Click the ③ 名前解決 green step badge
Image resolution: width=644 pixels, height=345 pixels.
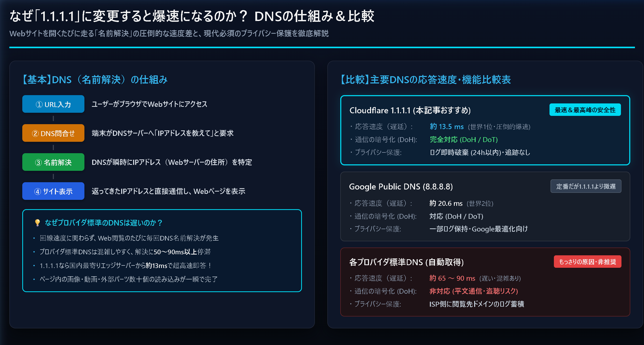click(x=53, y=162)
